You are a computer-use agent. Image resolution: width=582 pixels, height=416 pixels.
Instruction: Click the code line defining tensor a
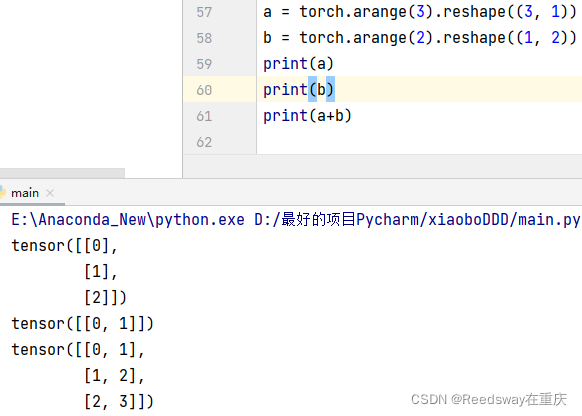[x=420, y=12]
